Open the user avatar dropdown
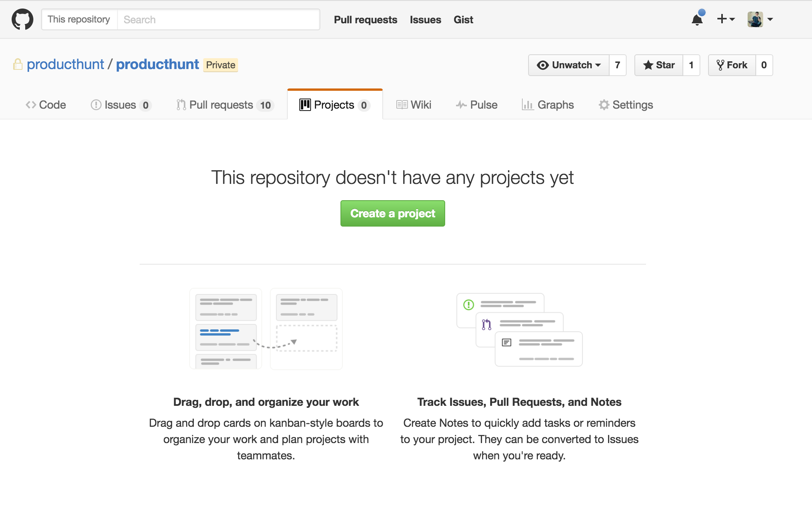This screenshot has height=516, width=812. click(x=760, y=19)
